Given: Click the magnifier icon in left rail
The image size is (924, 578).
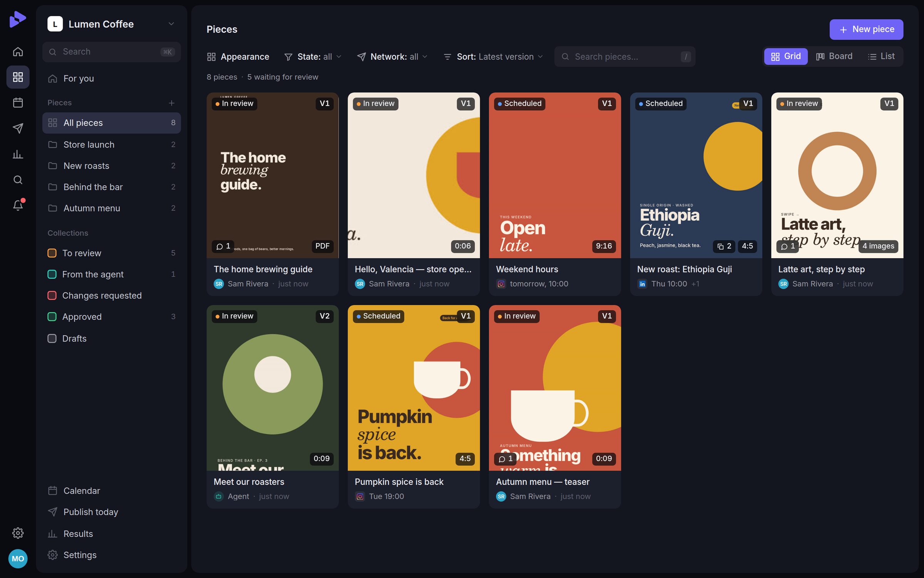Looking at the screenshot, I should tap(18, 180).
